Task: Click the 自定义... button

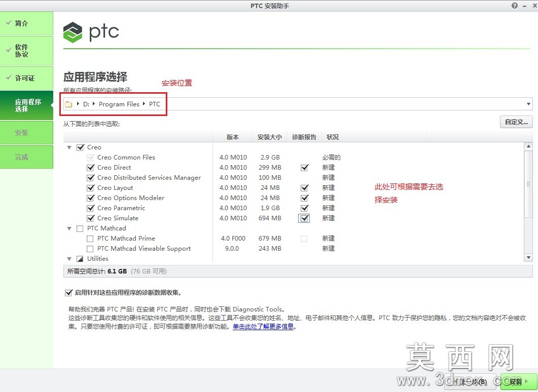Action: (x=516, y=122)
